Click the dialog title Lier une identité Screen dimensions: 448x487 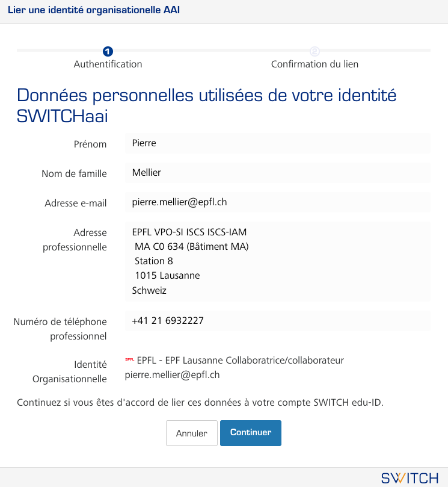click(x=94, y=10)
